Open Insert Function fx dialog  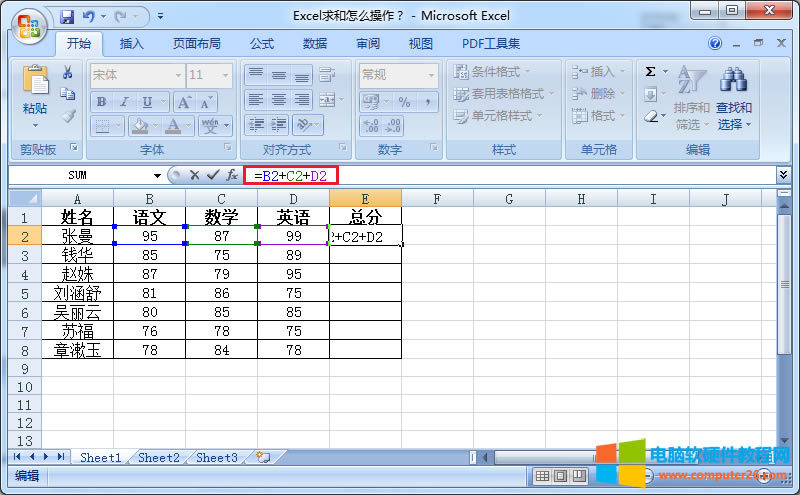click(231, 175)
